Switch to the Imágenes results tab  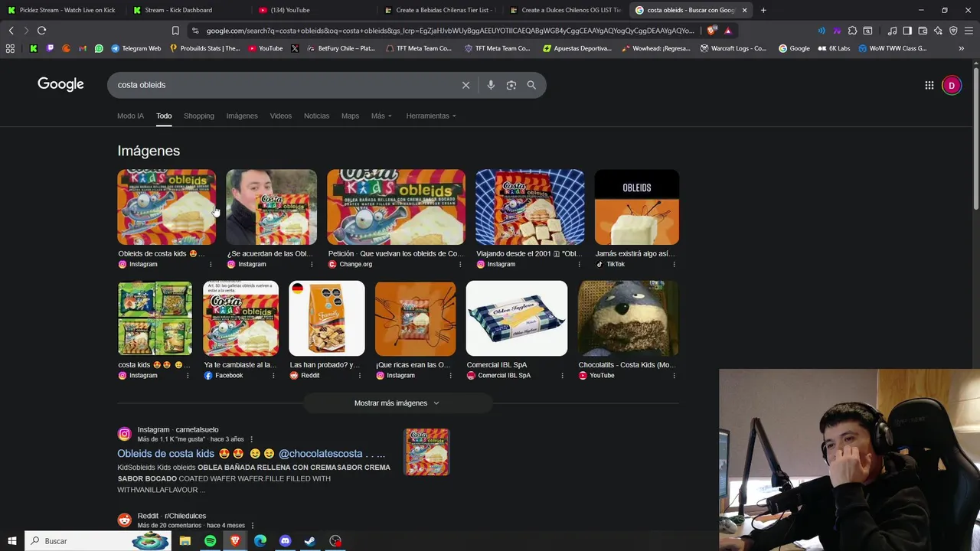(x=242, y=116)
